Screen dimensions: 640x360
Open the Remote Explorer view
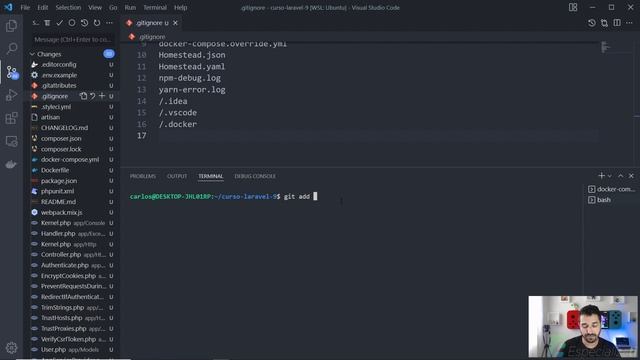(11, 141)
